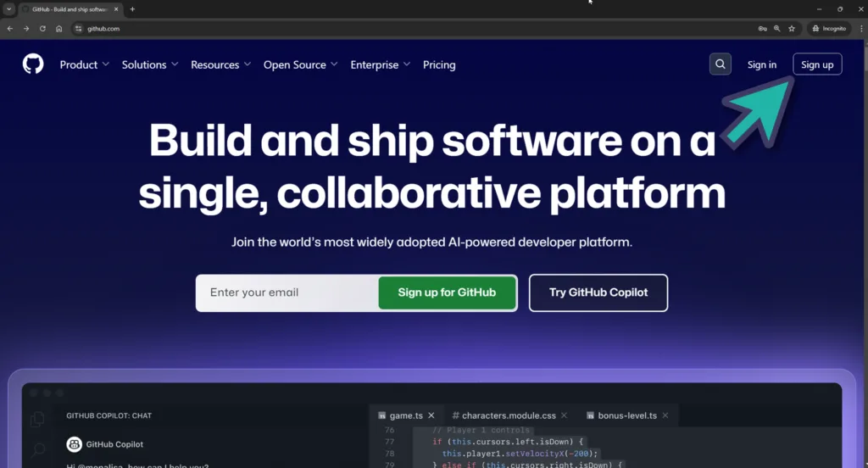
Task: Minimize the browser window
Action: pos(819,9)
